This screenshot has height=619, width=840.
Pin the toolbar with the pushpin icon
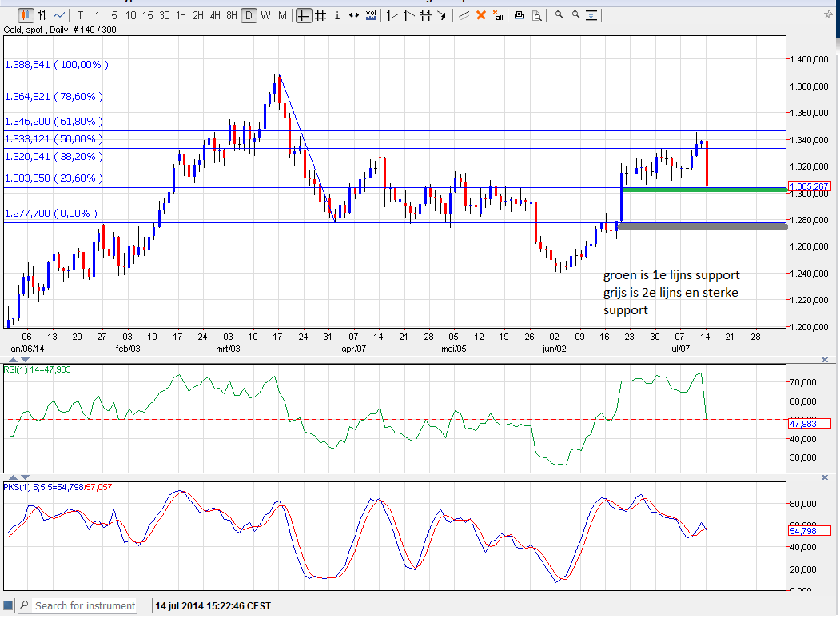[x=828, y=15]
